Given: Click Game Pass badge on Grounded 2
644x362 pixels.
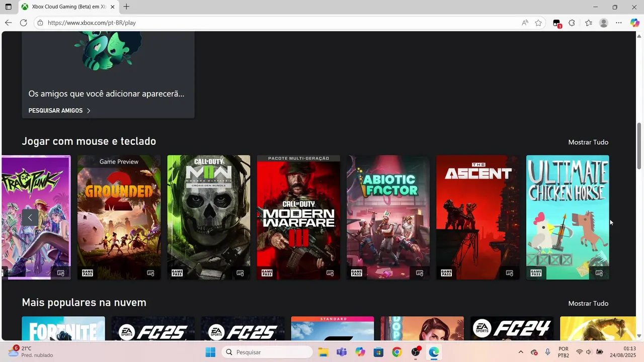Looking at the screenshot, I should (88, 273).
